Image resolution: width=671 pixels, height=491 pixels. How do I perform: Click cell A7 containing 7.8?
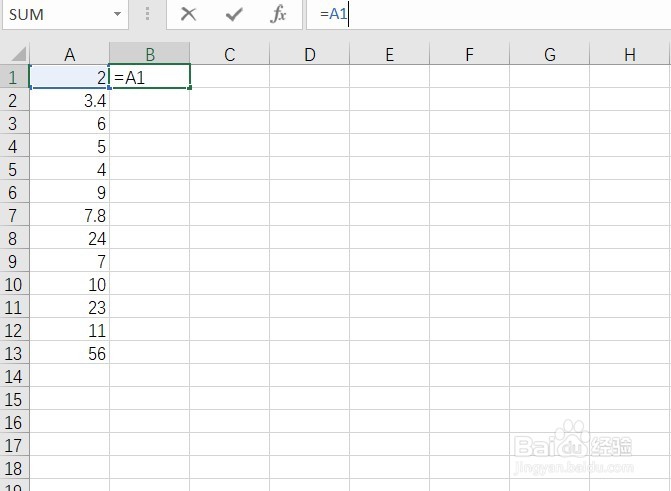pyautogui.click(x=69, y=215)
